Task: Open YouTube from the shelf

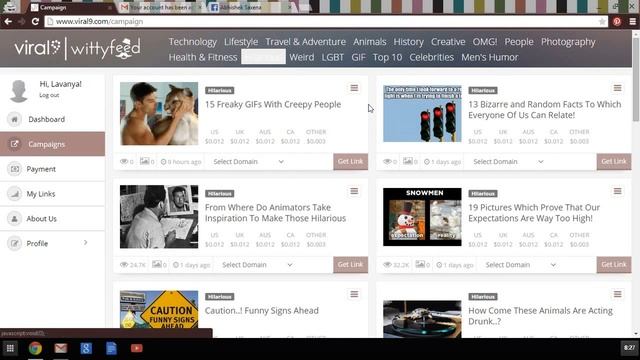Action: (x=136, y=348)
